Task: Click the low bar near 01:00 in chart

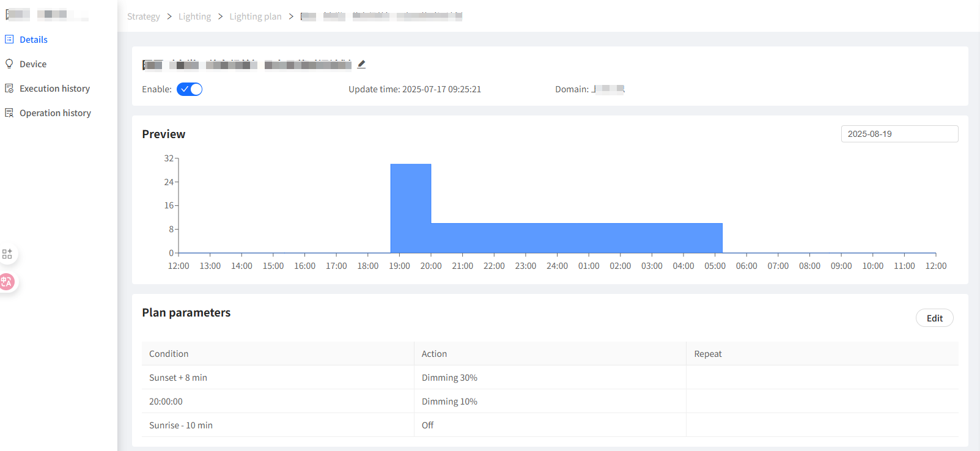Action: pos(577,238)
